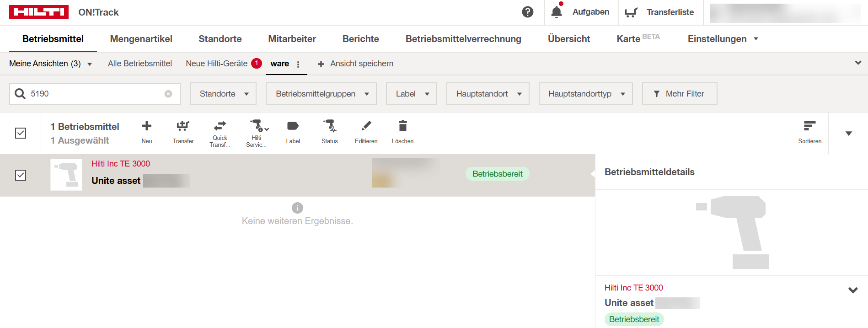Open Aufgaben tasks
This screenshot has height=328, width=868.
click(x=590, y=12)
